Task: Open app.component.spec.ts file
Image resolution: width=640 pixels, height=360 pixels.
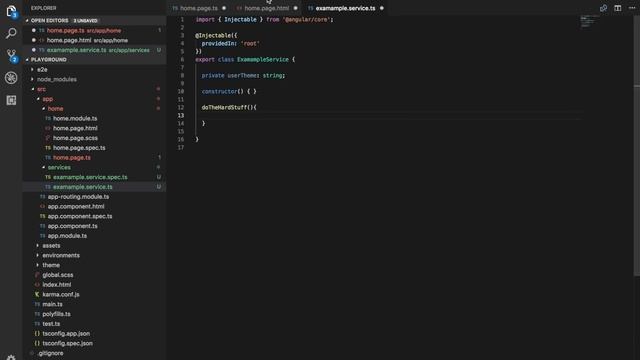Action: (80, 216)
